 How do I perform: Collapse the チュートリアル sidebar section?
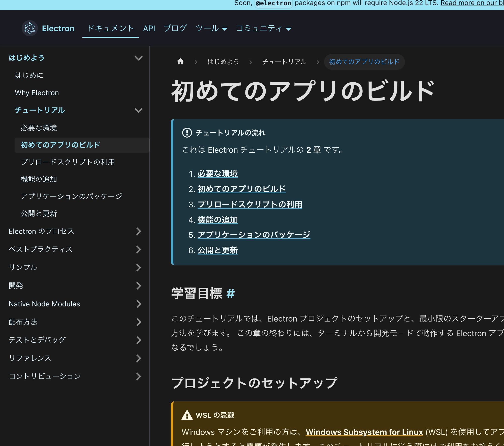[138, 110]
